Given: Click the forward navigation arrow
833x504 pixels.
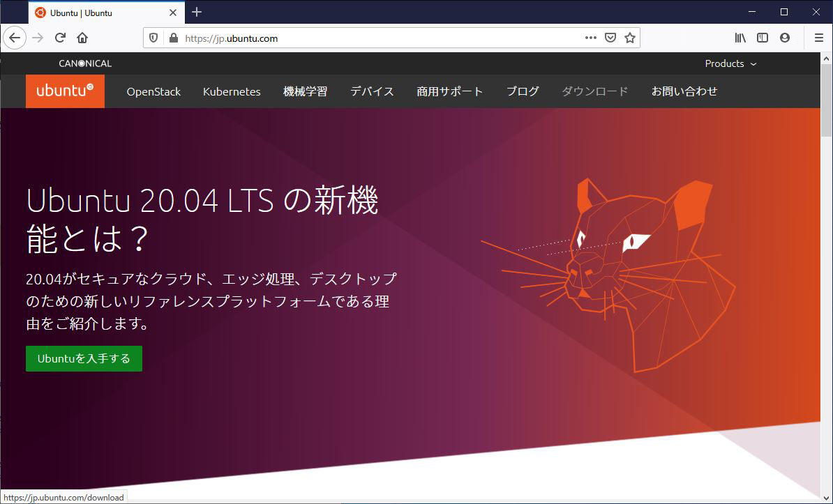Looking at the screenshot, I should pos(37,38).
